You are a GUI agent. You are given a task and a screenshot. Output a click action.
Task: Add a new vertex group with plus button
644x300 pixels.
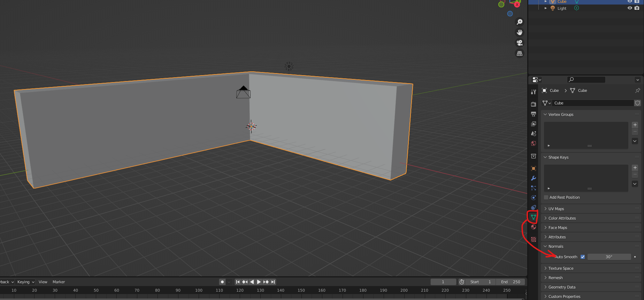(635, 125)
